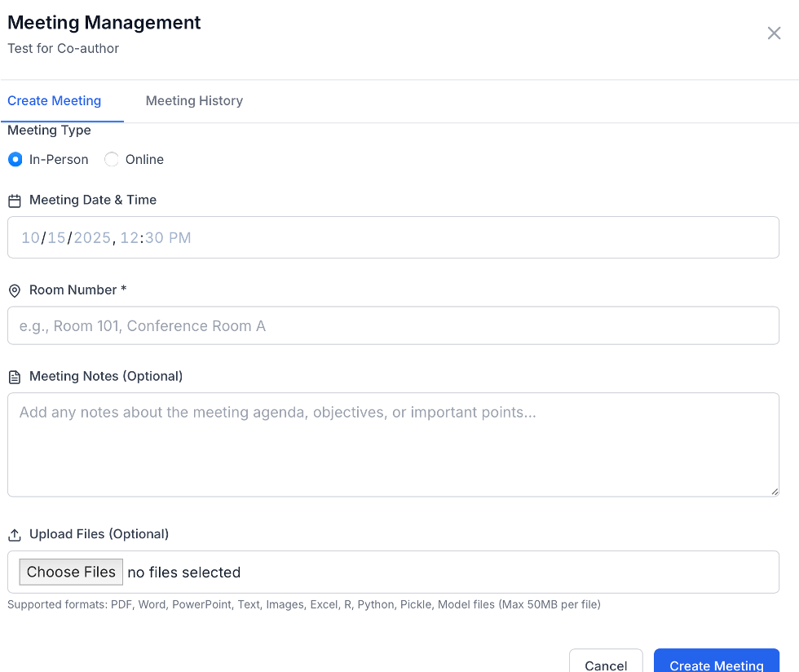Screen dimensions: 799x672
Task: Select the Online meeting type
Action: pos(111,159)
